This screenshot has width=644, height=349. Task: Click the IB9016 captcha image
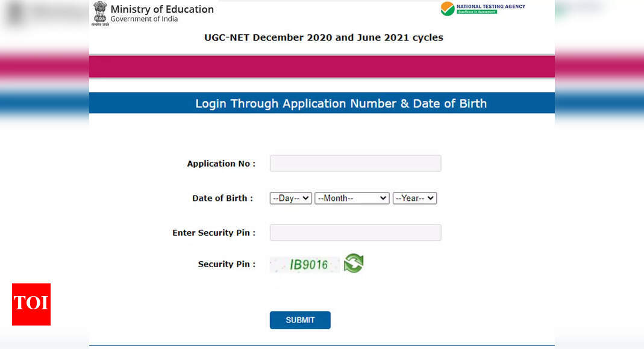tap(305, 265)
